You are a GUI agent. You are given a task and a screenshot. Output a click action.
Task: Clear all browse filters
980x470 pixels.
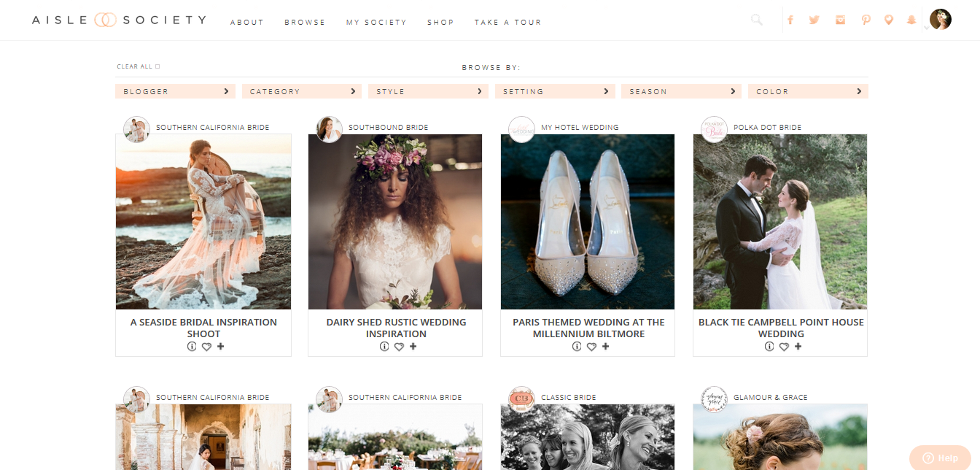[139, 66]
